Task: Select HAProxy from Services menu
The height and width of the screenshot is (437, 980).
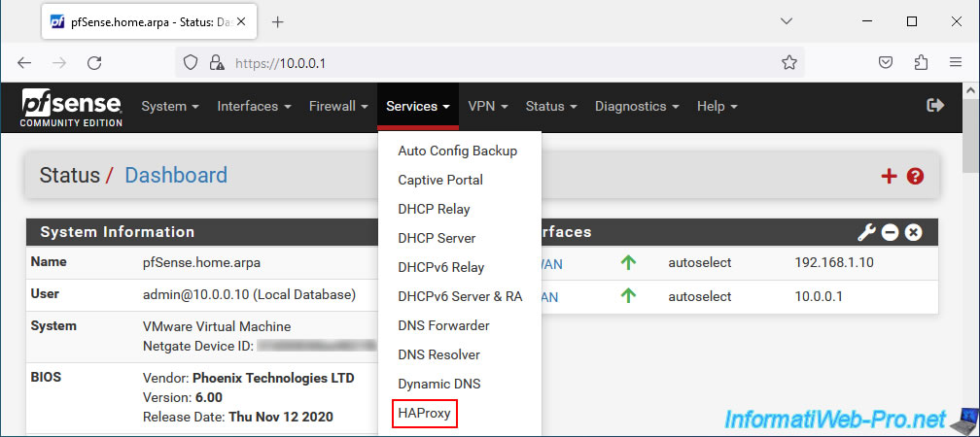Action: 424,414
